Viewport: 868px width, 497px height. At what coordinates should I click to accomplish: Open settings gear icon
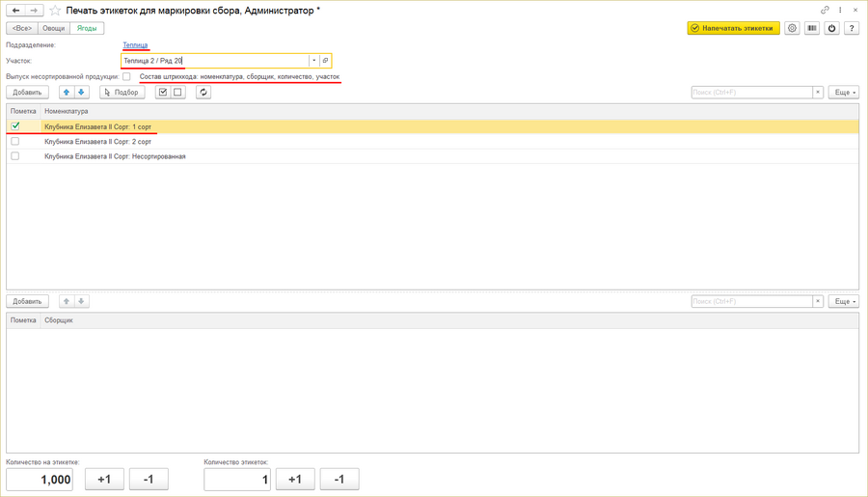[792, 28]
